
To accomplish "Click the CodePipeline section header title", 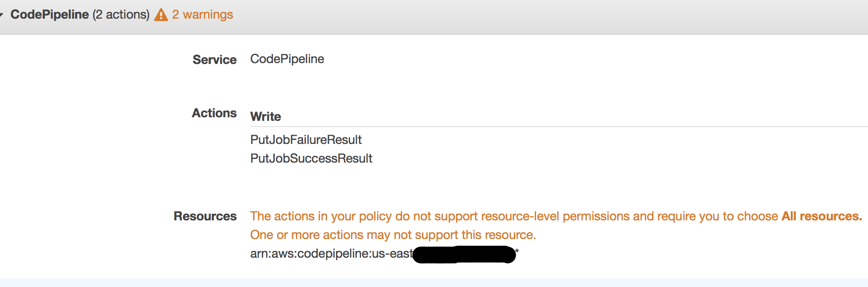I will 50,14.
